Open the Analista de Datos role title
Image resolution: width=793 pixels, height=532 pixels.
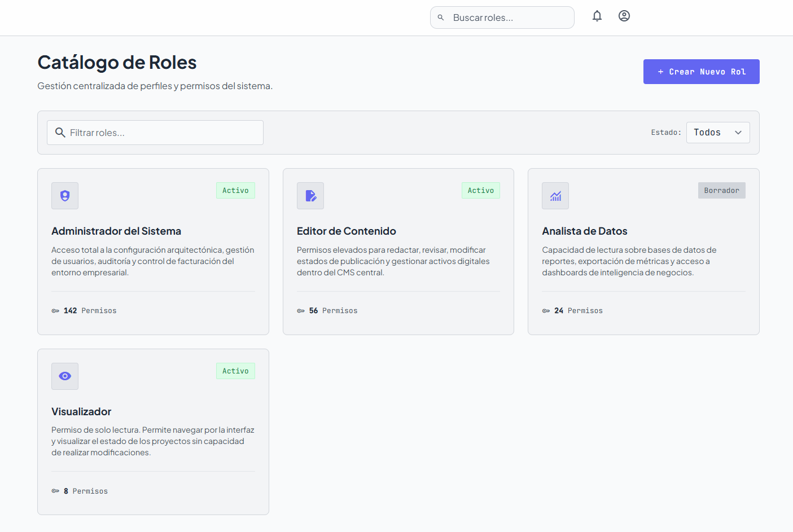click(585, 231)
